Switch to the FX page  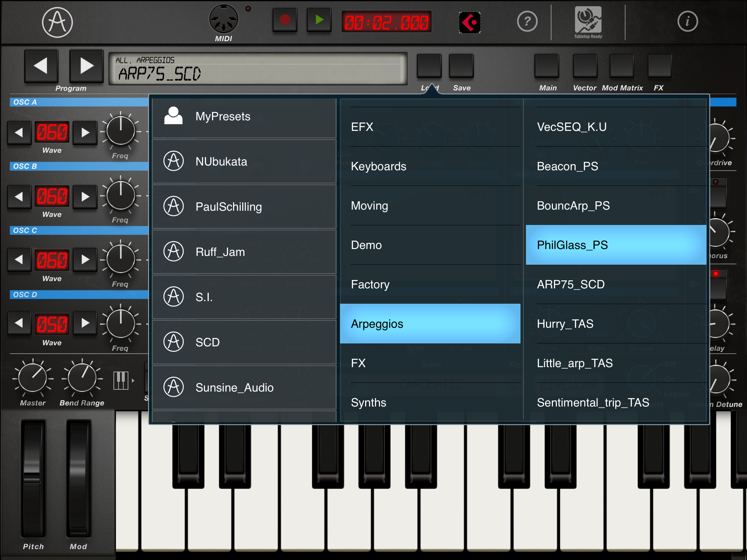point(659,66)
